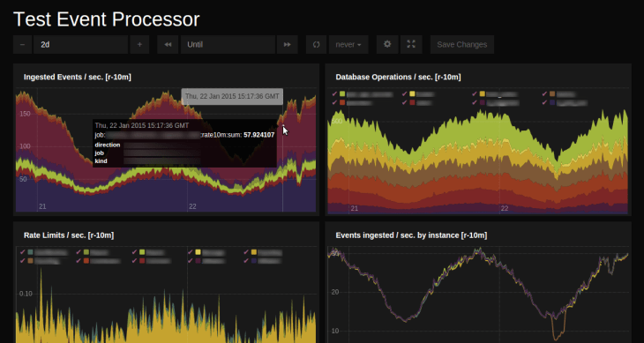Image resolution: width=644 pixels, height=343 pixels.
Task: Uncheck the navy series in Database Operations legend
Action: coord(544,102)
